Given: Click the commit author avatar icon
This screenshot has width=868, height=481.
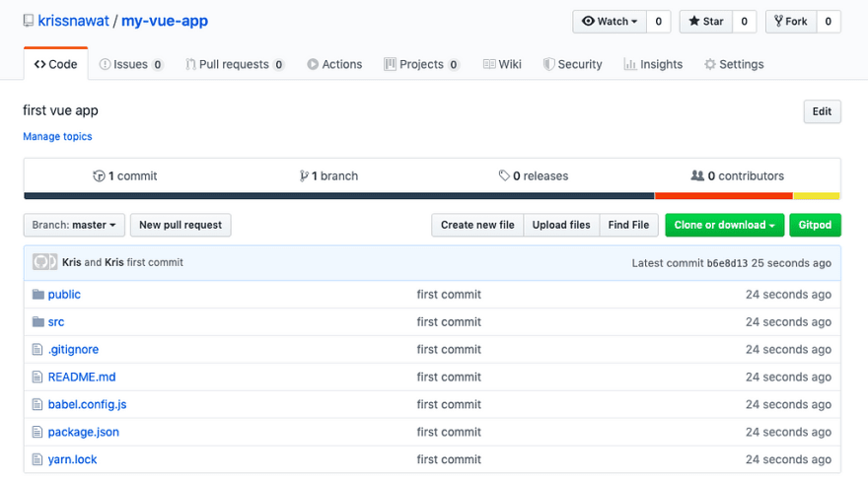Looking at the screenshot, I should (44, 262).
